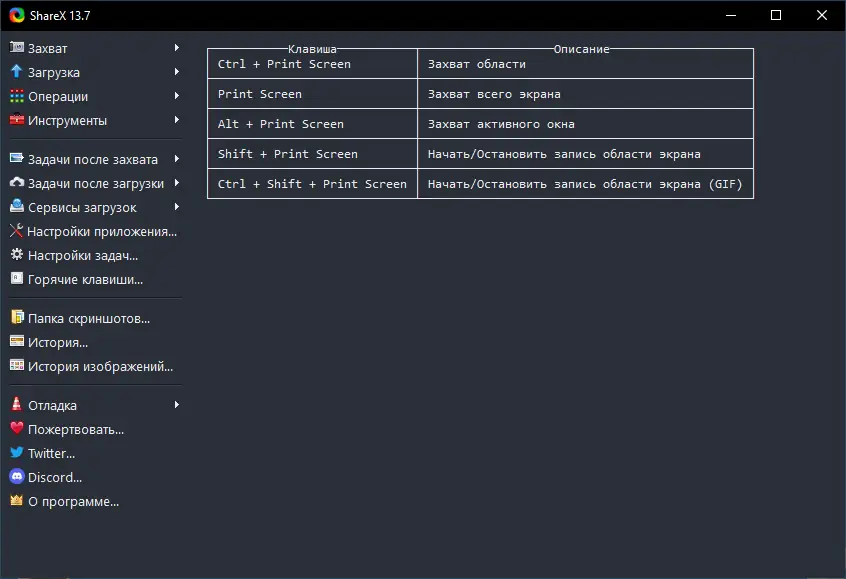
Task: Click the Описание column header
Action: pyautogui.click(x=582, y=49)
